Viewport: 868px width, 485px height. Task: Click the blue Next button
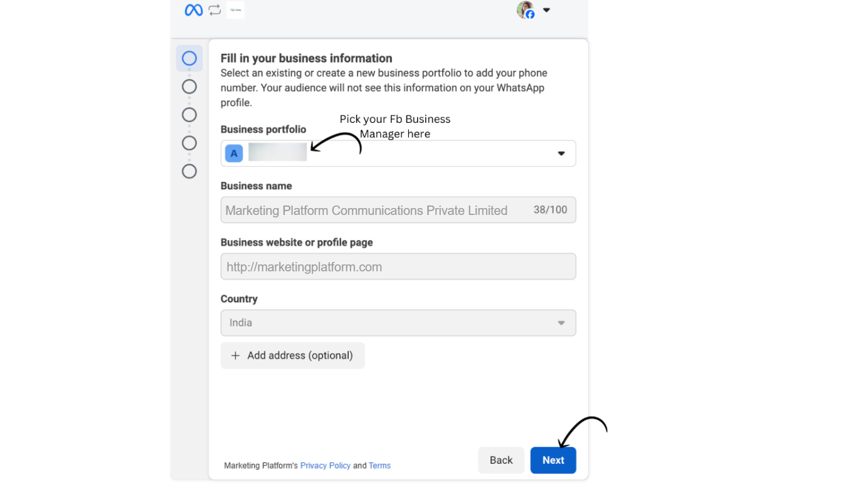[553, 460]
